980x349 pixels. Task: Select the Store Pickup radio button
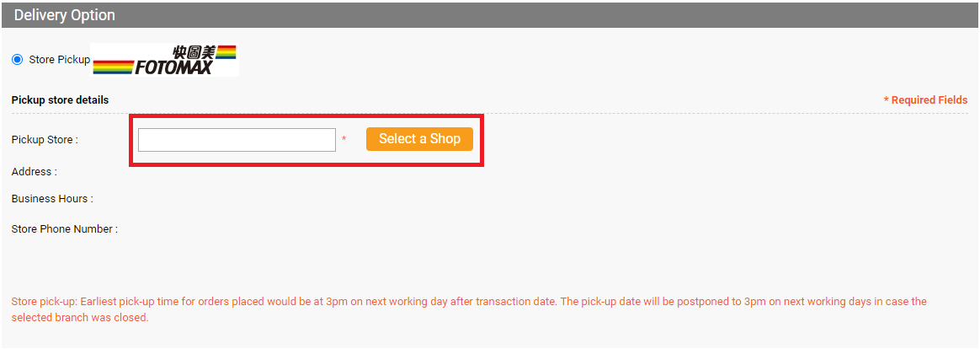click(x=18, y=59)
